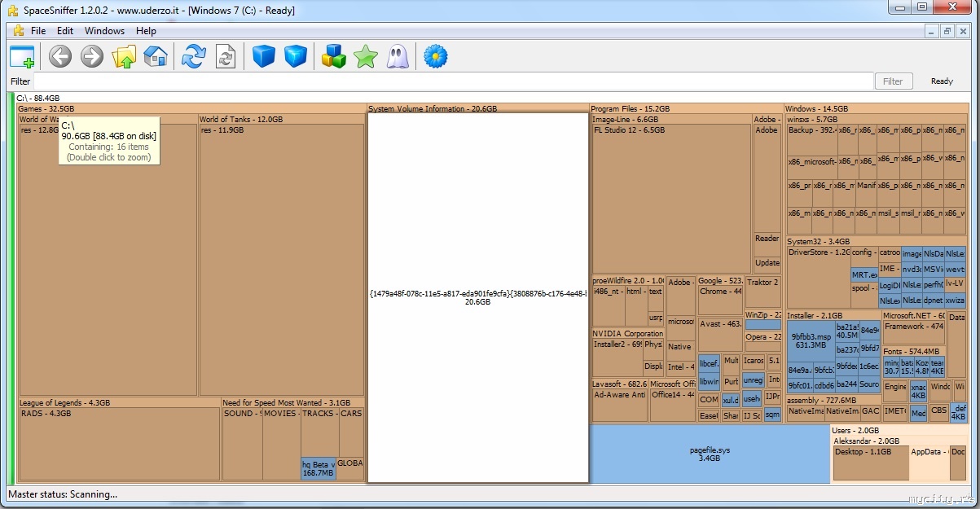Toggle the green star icon
Viewport: 980px width, 509px height.
click(366, 56)
